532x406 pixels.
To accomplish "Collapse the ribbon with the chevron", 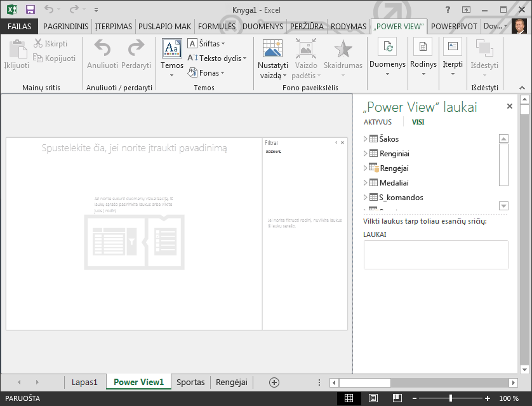I will tap(522, 88).
